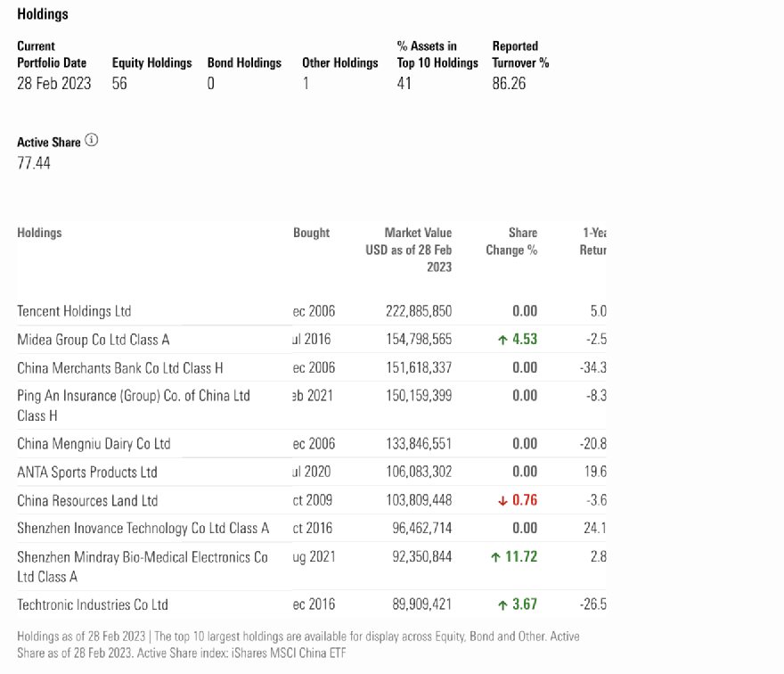Select China Resources Land Ltd
The width and height of the screenshot is (784, 674).
[87, 501]
